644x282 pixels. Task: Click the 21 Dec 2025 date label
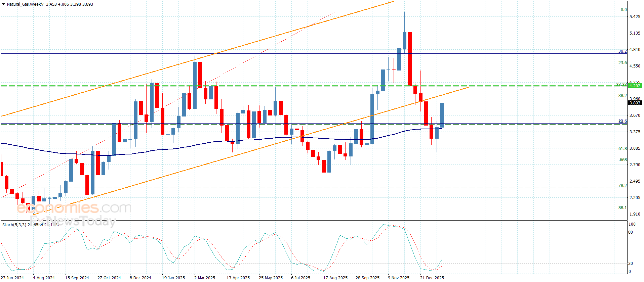click(x=432, y=278)
